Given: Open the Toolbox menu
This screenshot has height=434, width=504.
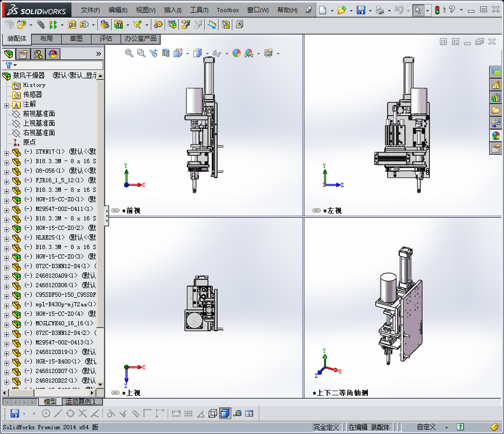Looking at the screenshot, I should click(x=228, y=10).
